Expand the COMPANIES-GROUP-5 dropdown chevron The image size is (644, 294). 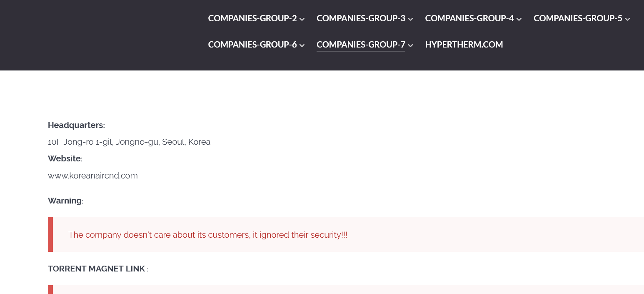tap(628, 19)
